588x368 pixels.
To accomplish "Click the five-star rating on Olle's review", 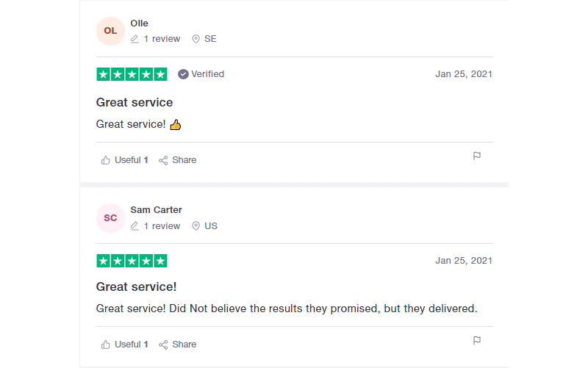I will pos(132,74).
